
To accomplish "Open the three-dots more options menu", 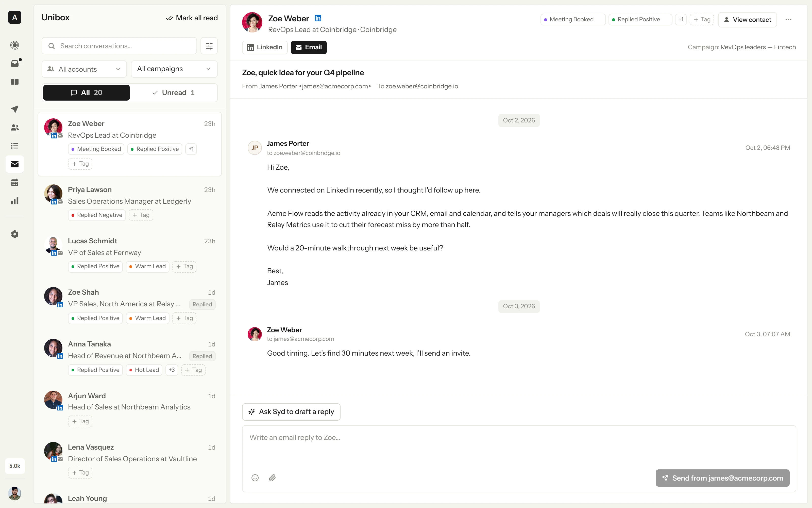I will click(788, 20).
